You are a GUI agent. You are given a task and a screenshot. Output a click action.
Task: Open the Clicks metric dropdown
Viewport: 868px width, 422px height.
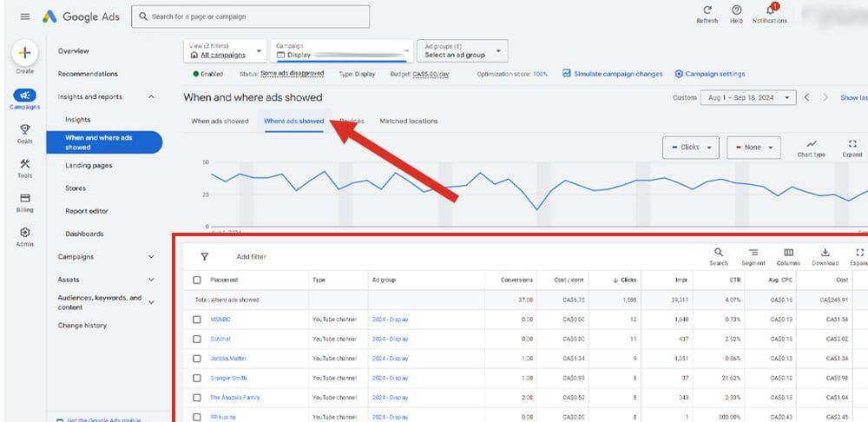690,148
